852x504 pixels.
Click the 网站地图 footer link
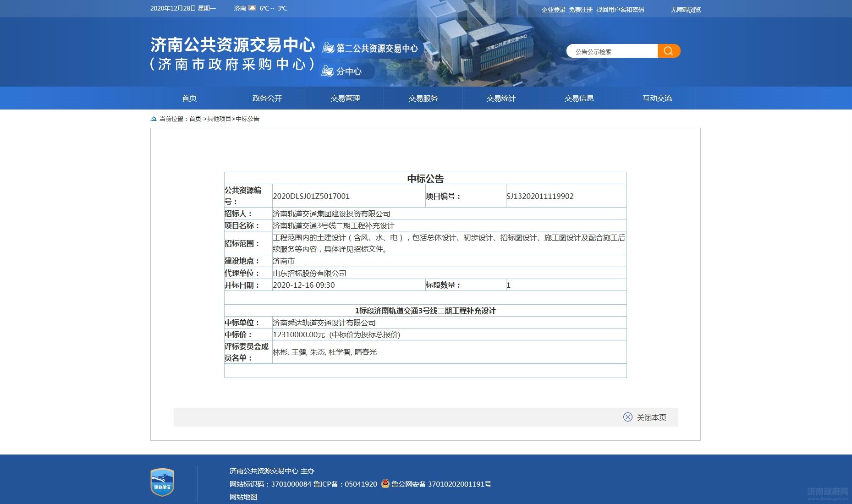coord(243,497)
